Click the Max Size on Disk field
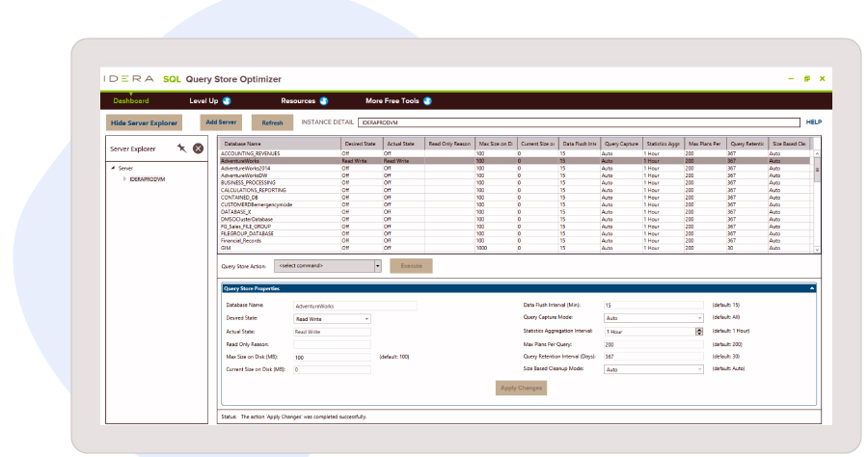Viewport: 868px width, 457px height. pos(332,357)
